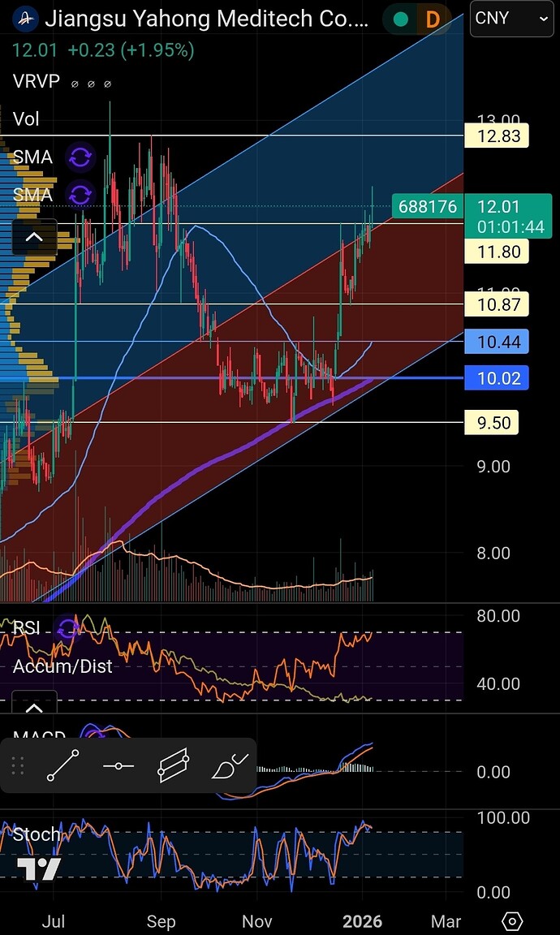Image resolution: width=560 pixels, height=935 pixels.
Task: Click the refresh icon beside second SMA
Action: 80,195
